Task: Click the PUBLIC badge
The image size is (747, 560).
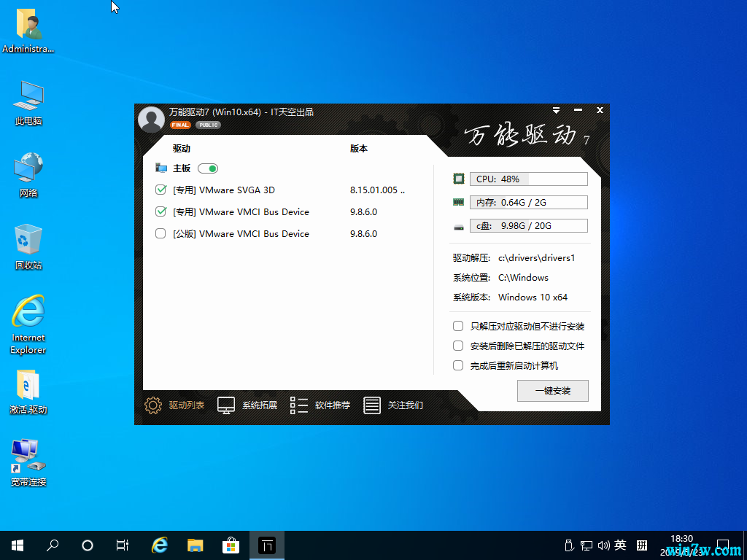Action: pos(208,125)
